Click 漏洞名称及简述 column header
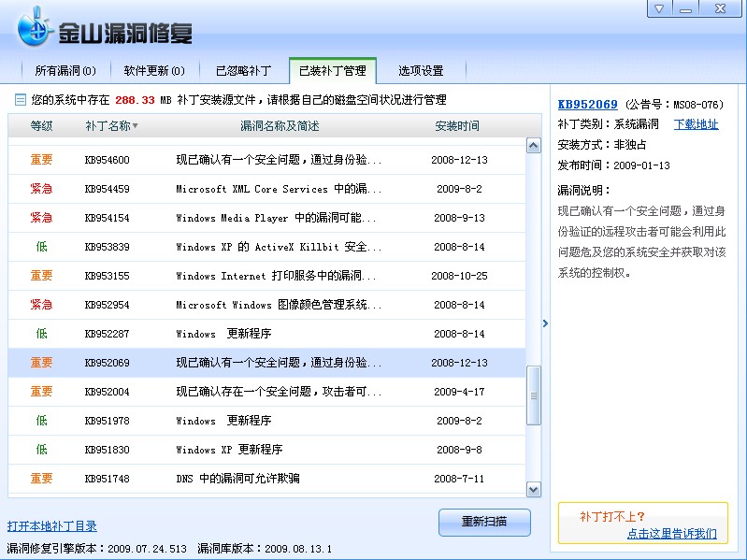Viewport: 747px width, 560px height. [280, 125]
